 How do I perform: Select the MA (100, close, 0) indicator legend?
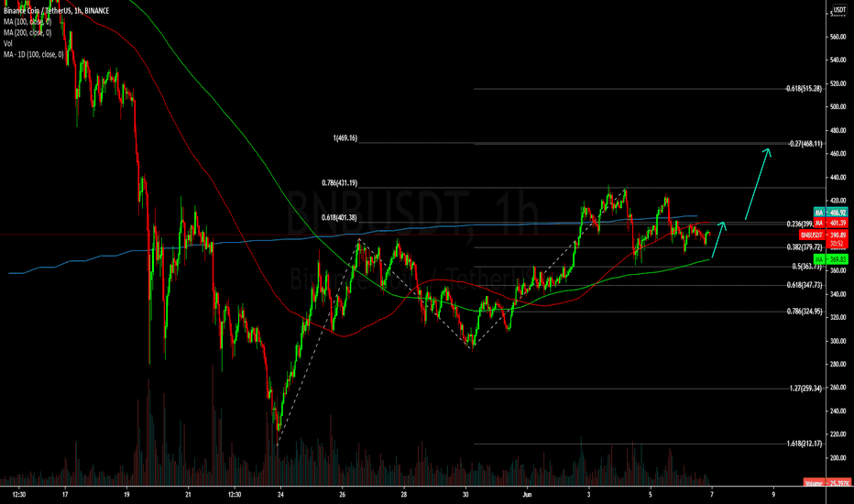[27, 22]
